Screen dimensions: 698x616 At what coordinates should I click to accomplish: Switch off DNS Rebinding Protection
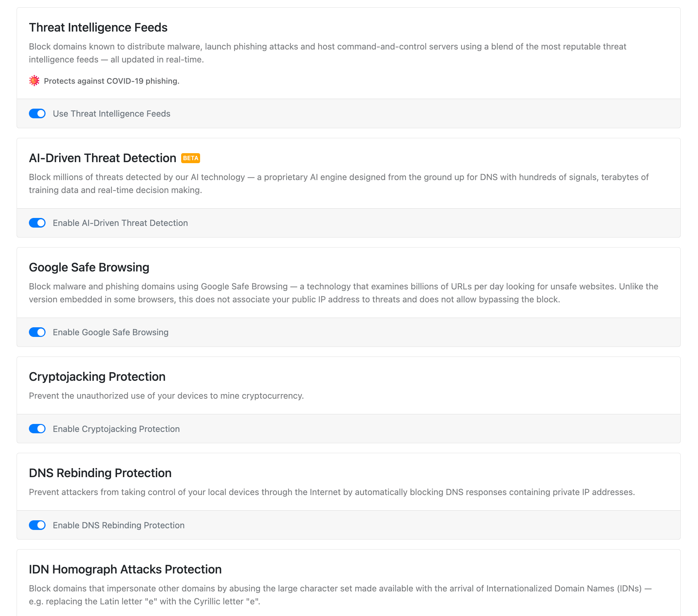[x=37, y=525]
